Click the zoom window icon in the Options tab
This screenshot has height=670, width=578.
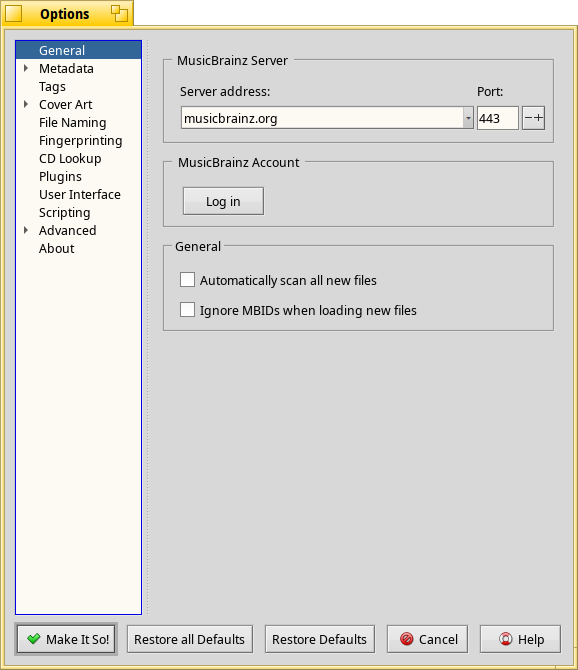[x=119, y=13]
